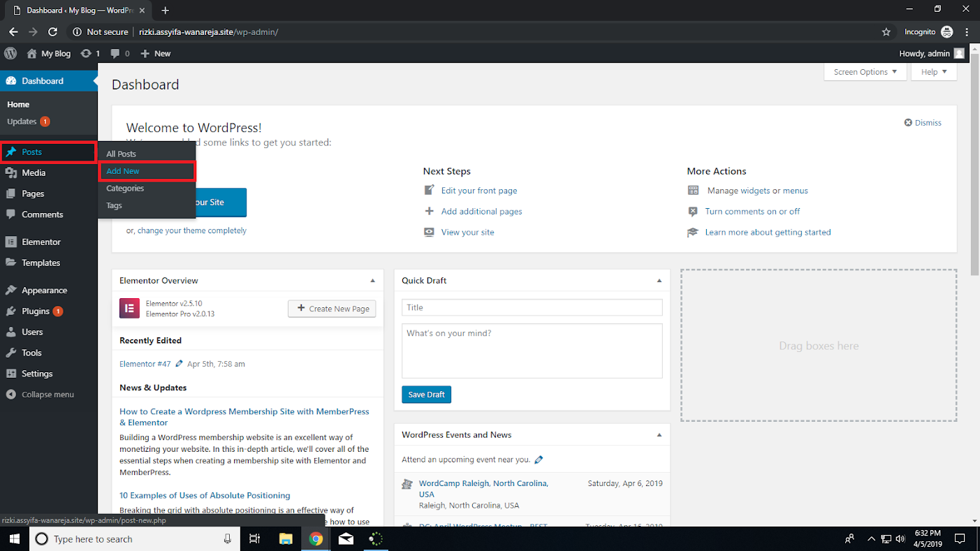Viewport: 980px width, 551px height.
Task: Open Tags from the Posts submenu
Action: pos(114,206)
